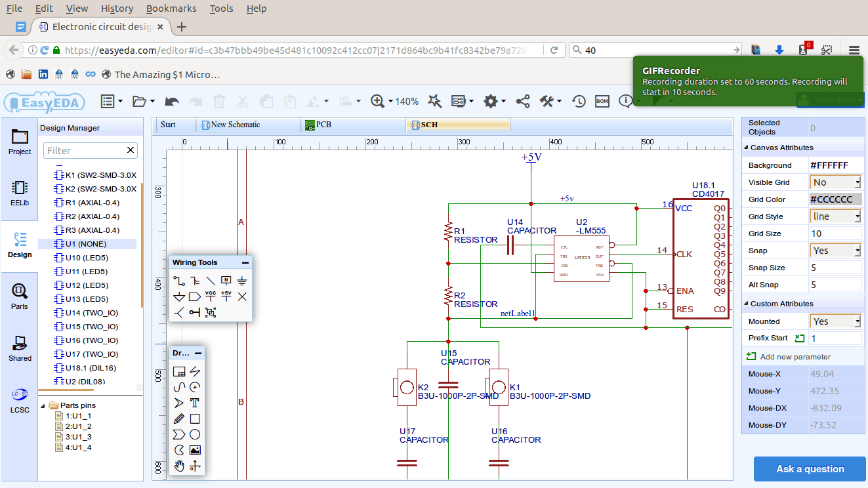Viewport: 868px width, 488px height.
Task: Open the Grid Style dropdown
Action: [x=835, y=216]
